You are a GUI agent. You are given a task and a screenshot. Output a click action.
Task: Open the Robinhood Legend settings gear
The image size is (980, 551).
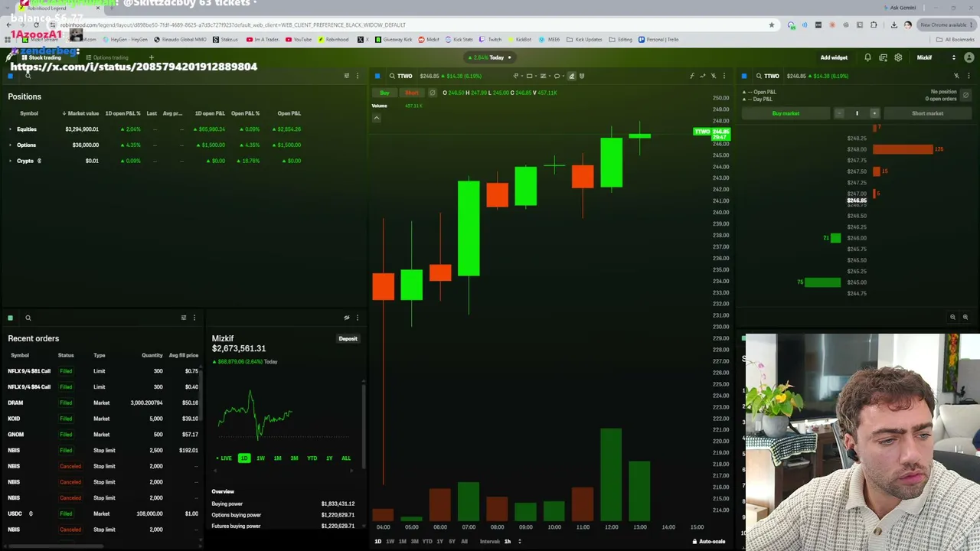(x=898, y=57)
